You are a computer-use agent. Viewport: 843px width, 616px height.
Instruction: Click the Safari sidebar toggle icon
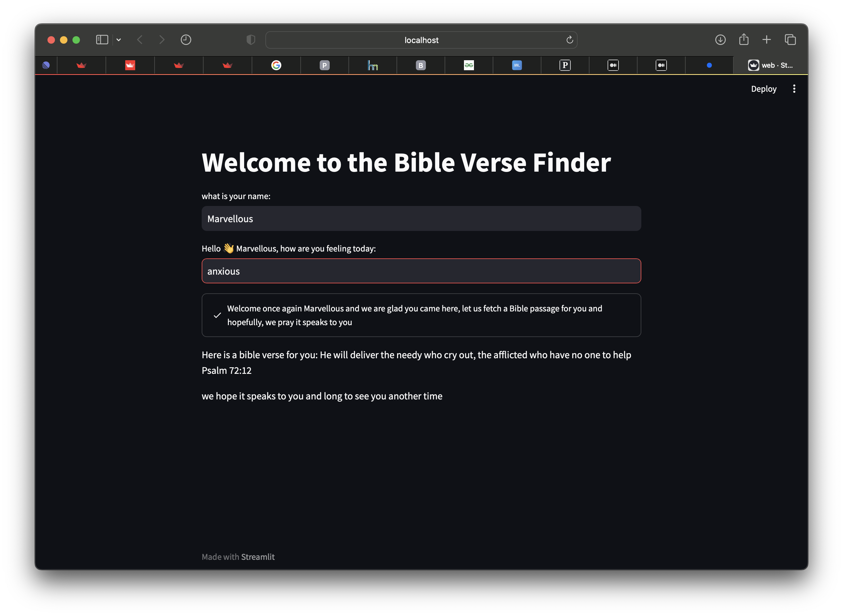click(x=102, y=40)
